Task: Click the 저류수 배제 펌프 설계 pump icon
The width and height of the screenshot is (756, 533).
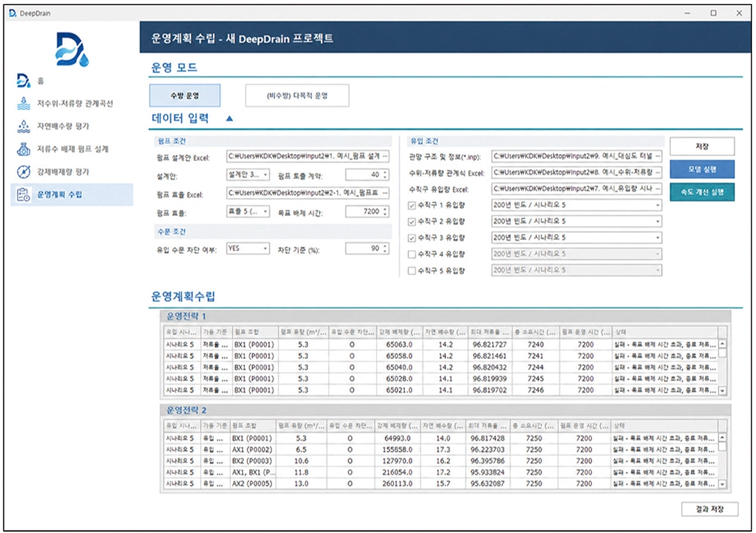Action: point(23,149)
